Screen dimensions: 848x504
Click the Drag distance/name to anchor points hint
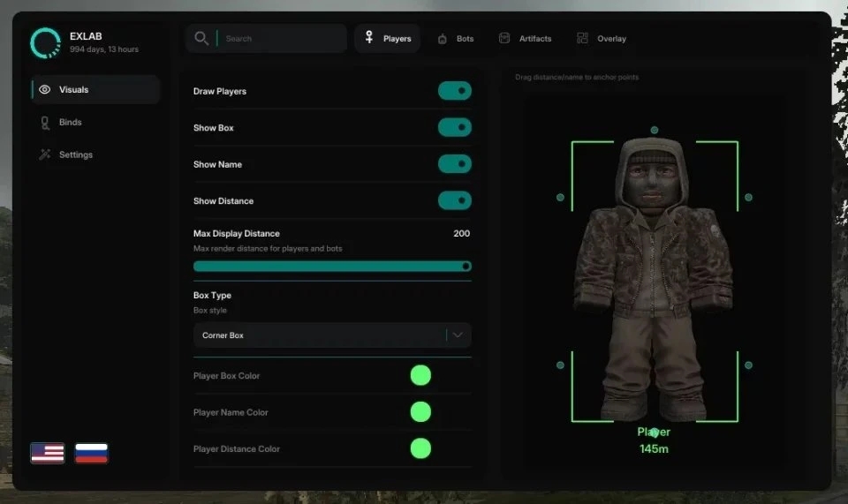577,78
